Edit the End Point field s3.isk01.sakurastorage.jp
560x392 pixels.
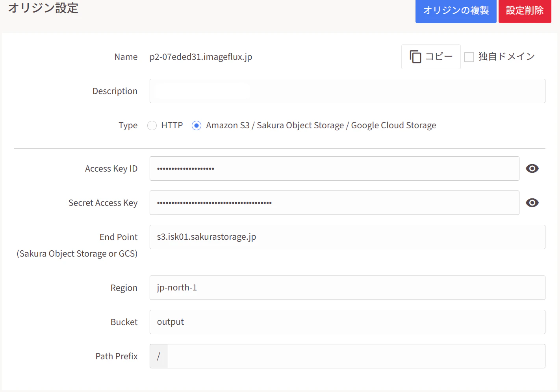click(x=347, y=237)
